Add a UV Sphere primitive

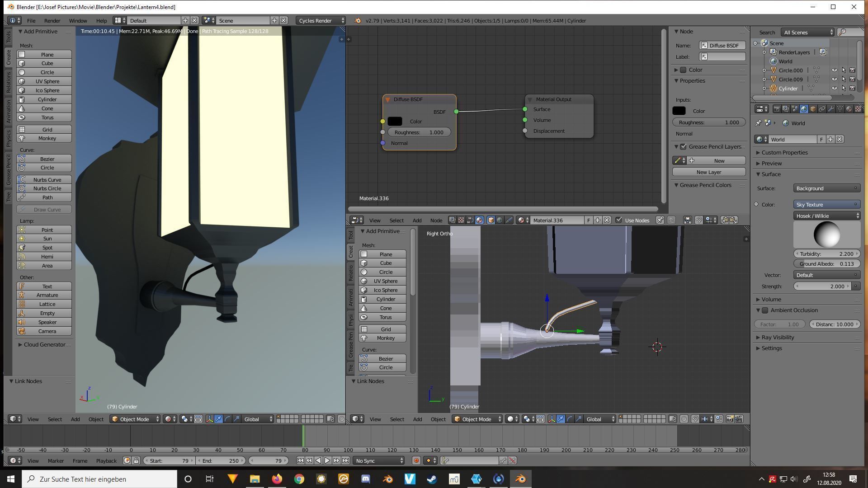[47, 81]
